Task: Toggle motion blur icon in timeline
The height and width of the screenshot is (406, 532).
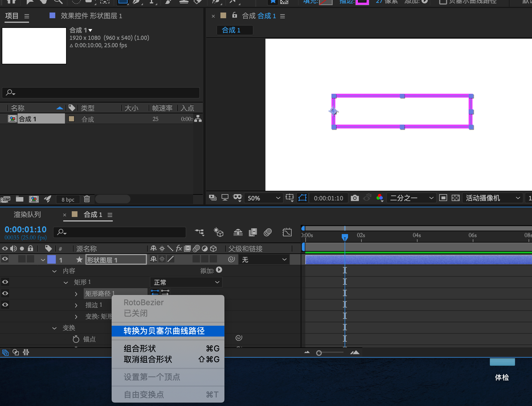Action: click(268, 232)
